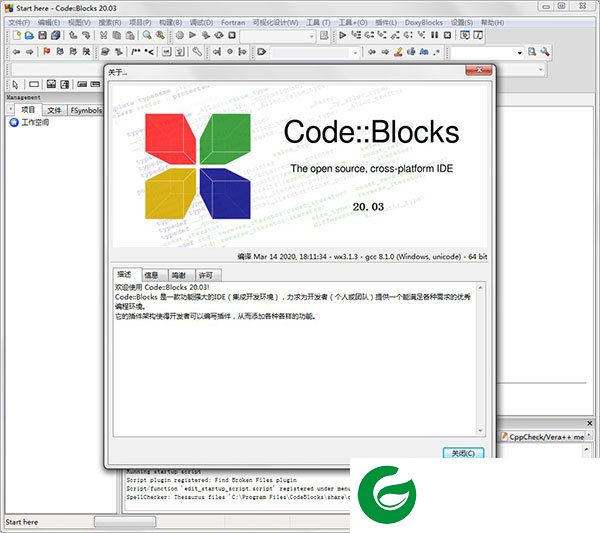Select the arrow pointer tool

coord(15,84)
